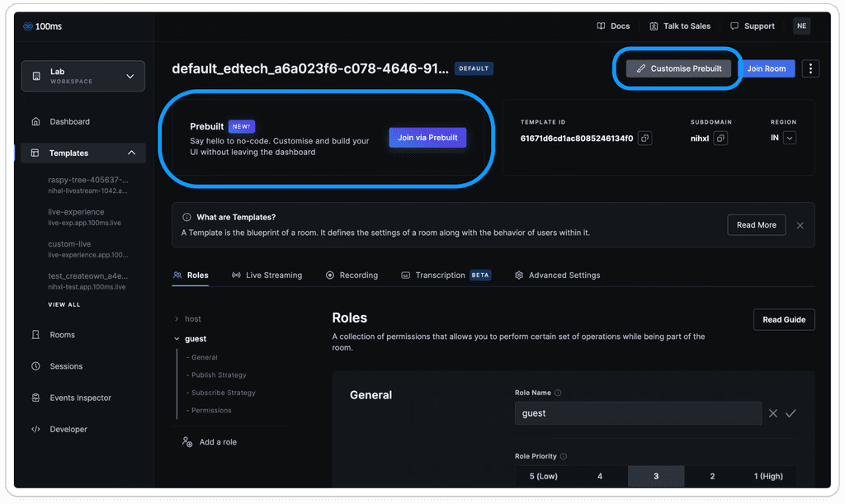The image size is (845, 504).
Task: Click Read More about templates
Action: [x=756, y=225]
